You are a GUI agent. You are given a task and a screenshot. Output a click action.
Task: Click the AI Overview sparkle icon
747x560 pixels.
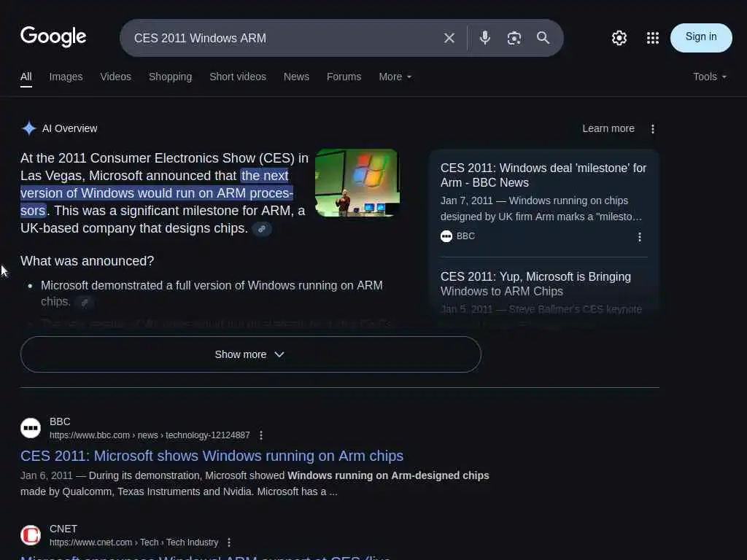click(29, 128)
